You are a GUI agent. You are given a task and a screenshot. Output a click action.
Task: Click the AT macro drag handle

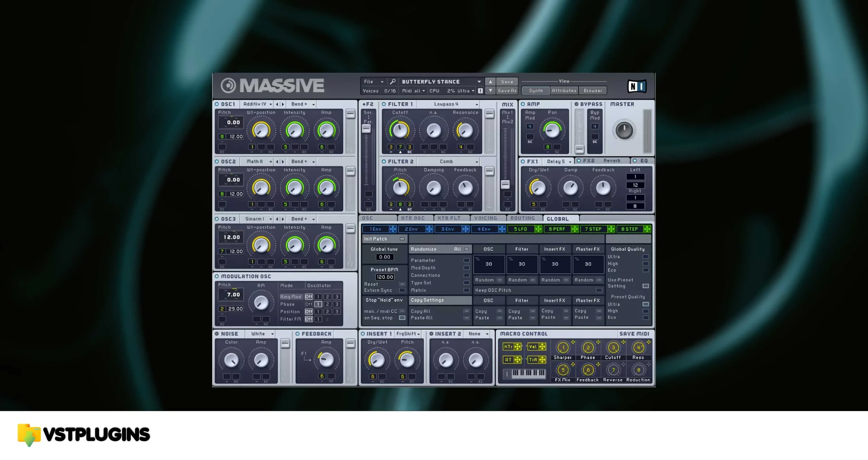(517, 360)
